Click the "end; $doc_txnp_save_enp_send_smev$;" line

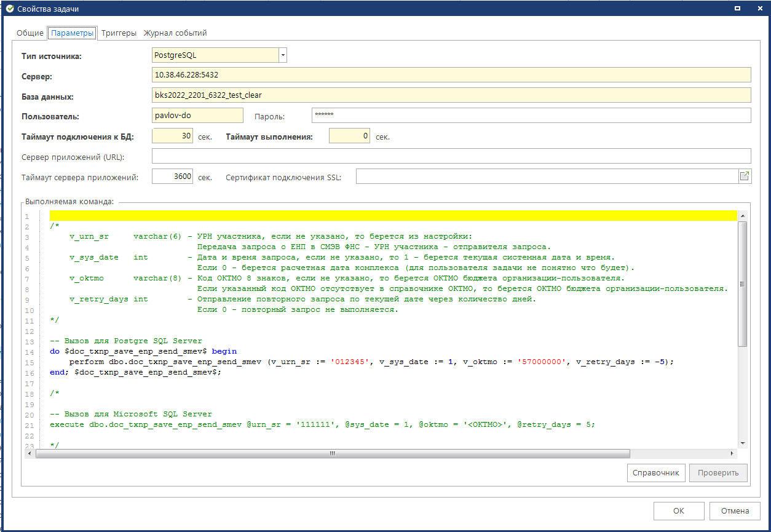(135, 372)
